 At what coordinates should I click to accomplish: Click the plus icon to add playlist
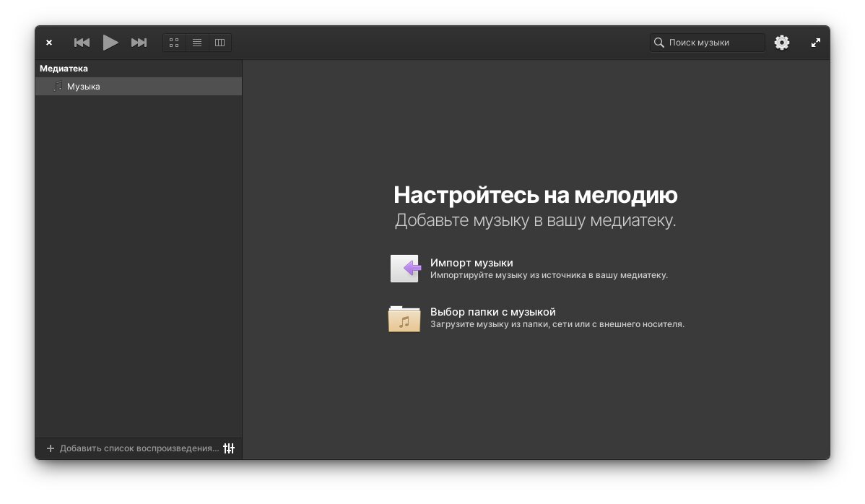[51, 448]
